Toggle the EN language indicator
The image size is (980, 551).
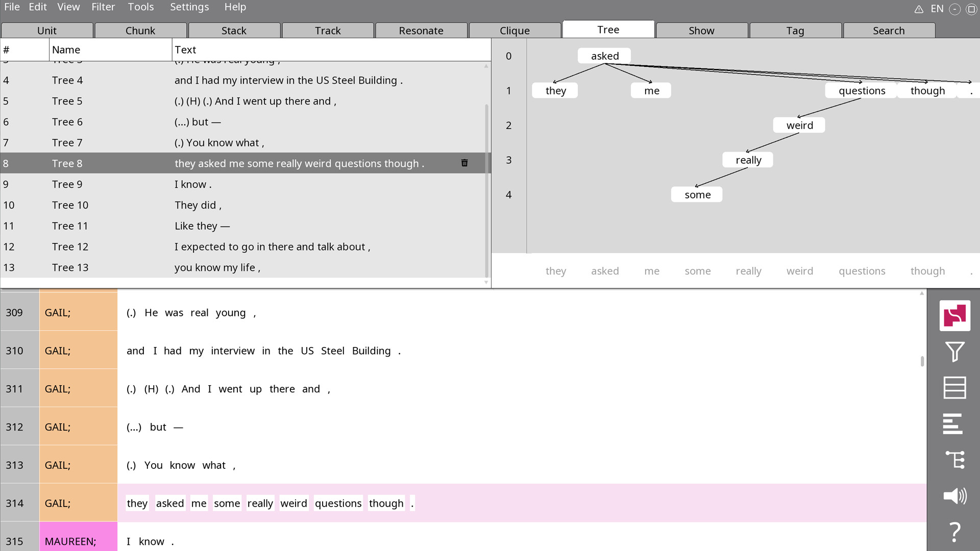coord(937,9)
